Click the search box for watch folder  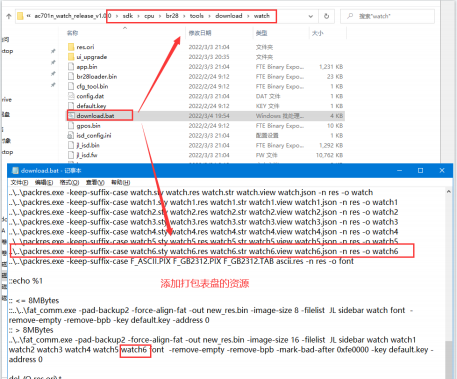click(387, 16)
